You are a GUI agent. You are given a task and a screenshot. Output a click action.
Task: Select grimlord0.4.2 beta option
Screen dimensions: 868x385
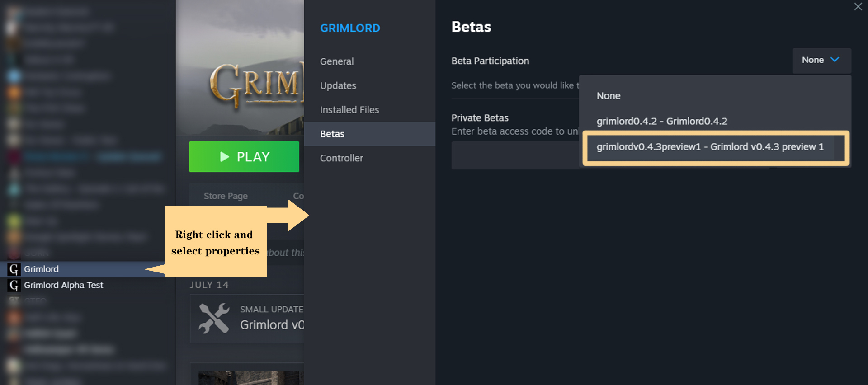[x=662, y=121]
